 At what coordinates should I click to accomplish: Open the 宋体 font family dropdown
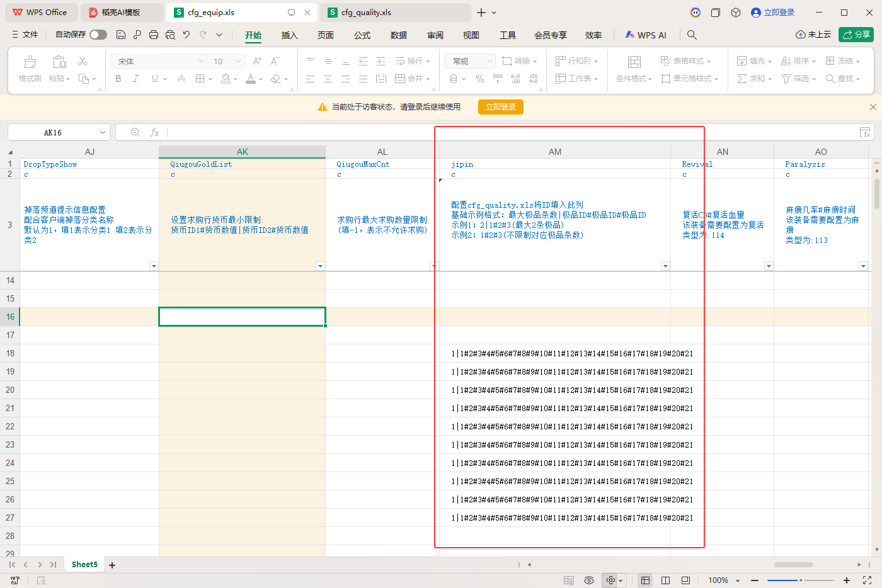(x=158, y=60)
